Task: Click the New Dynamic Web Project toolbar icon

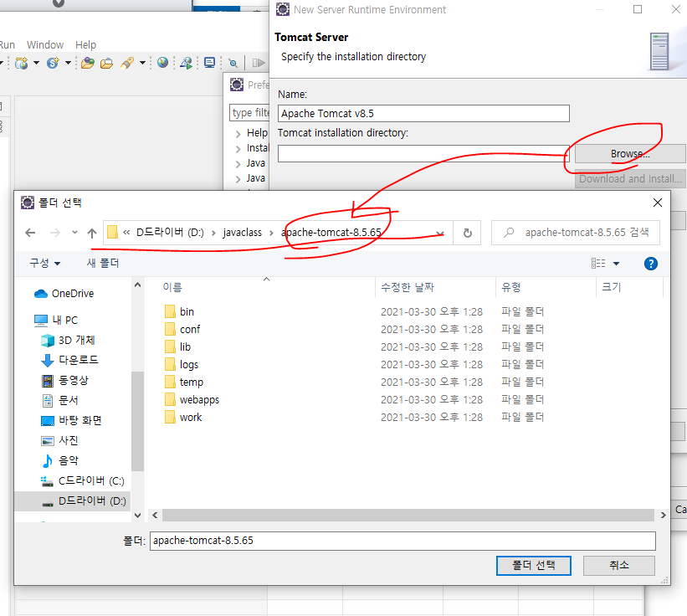Action: pyautogui.click(x=22, y=63)
